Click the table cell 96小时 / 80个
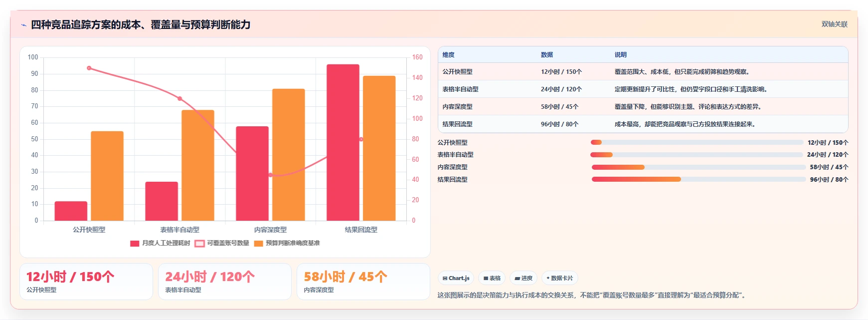This screenshot has height=320, width=868. 560,124
